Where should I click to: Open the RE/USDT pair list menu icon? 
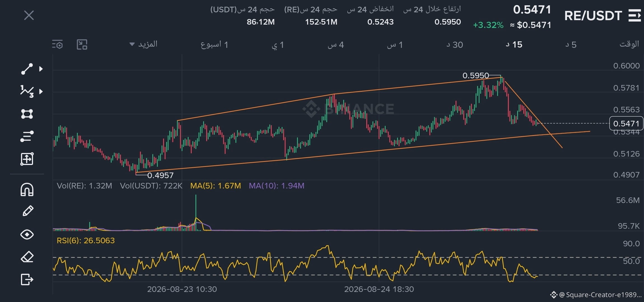(634, 15)
